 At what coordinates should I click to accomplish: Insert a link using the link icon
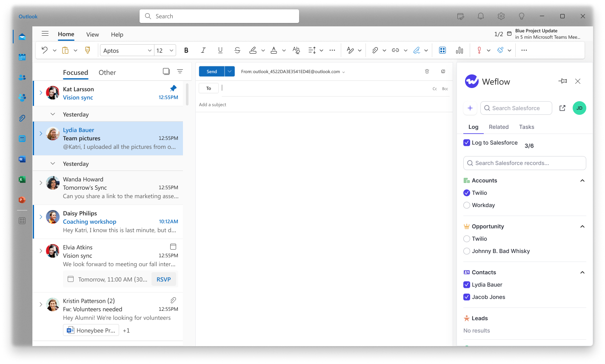395,50
